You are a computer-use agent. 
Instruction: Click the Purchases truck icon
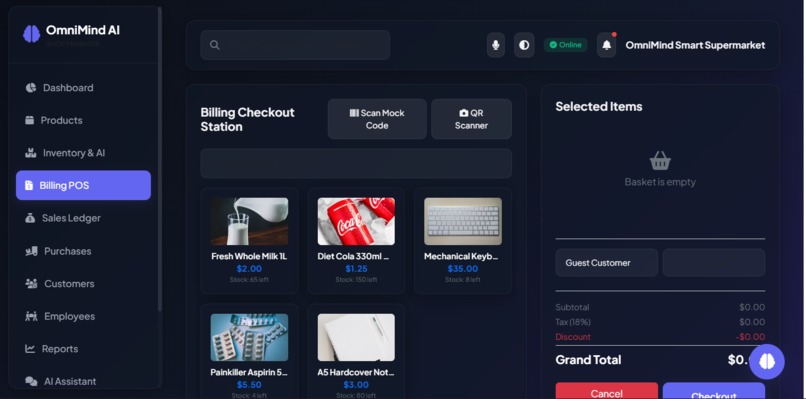[31, 251]
